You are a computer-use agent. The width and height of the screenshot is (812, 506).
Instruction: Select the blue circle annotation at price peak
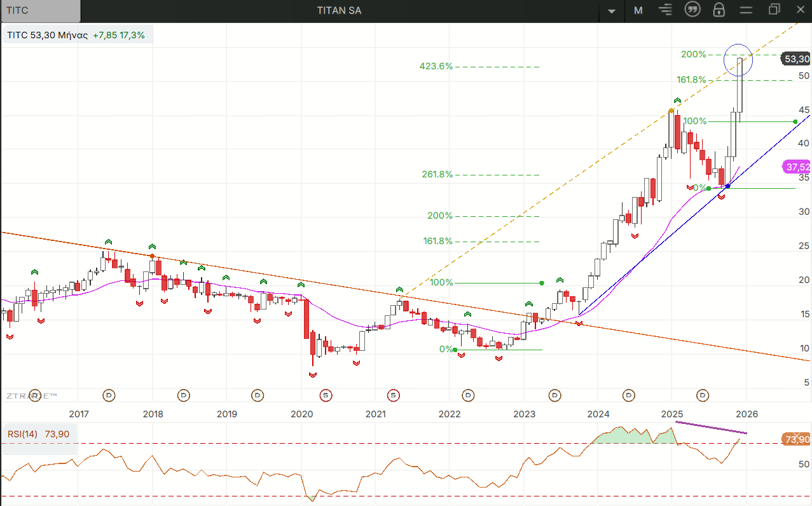coord(739,58)
